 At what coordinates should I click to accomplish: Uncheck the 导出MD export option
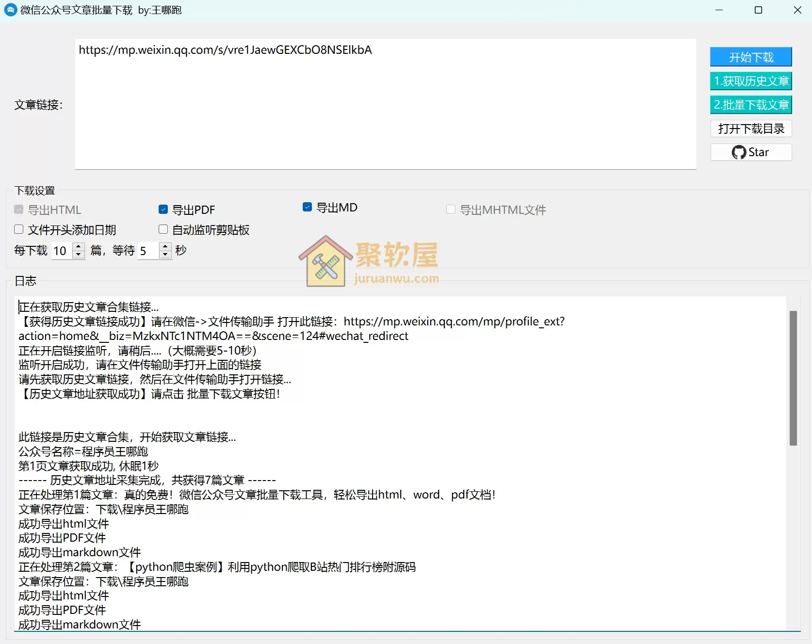point(307,207)
